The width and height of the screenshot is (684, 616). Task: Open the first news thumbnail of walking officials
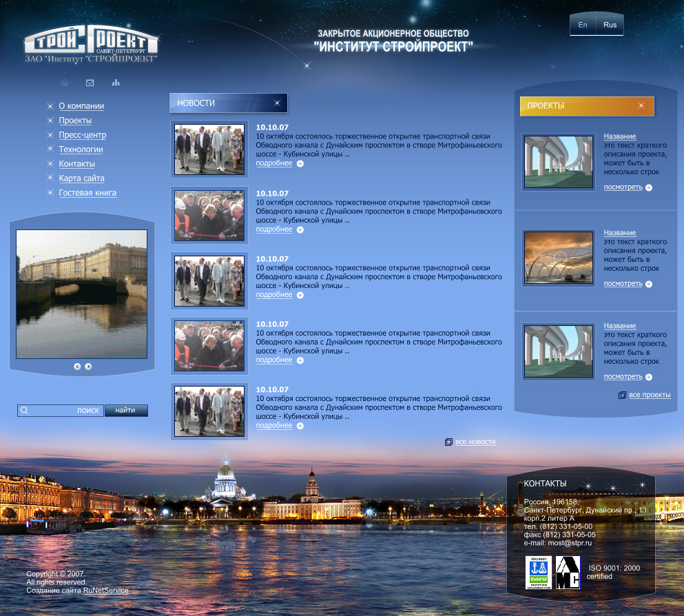(209, 150)
